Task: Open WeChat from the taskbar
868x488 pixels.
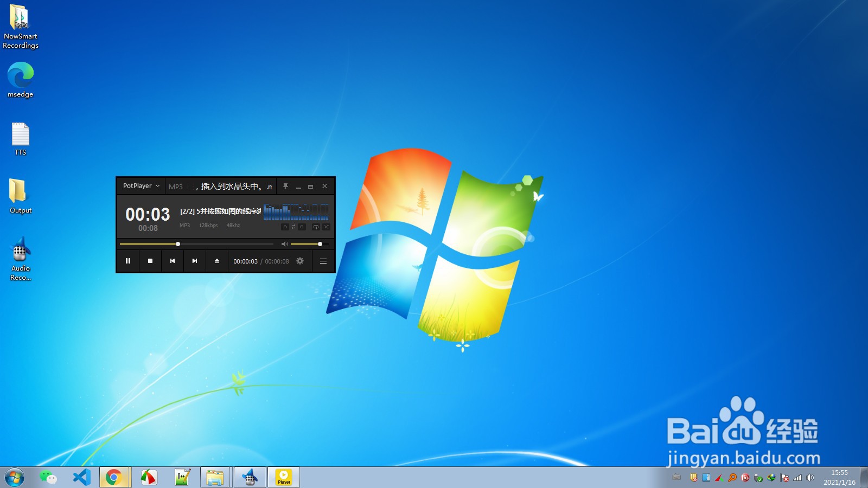Action: coord(48,478)
